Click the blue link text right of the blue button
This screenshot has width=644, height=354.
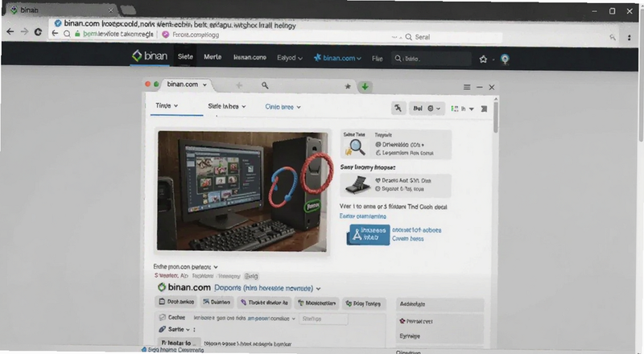click(x=416, y=234)
